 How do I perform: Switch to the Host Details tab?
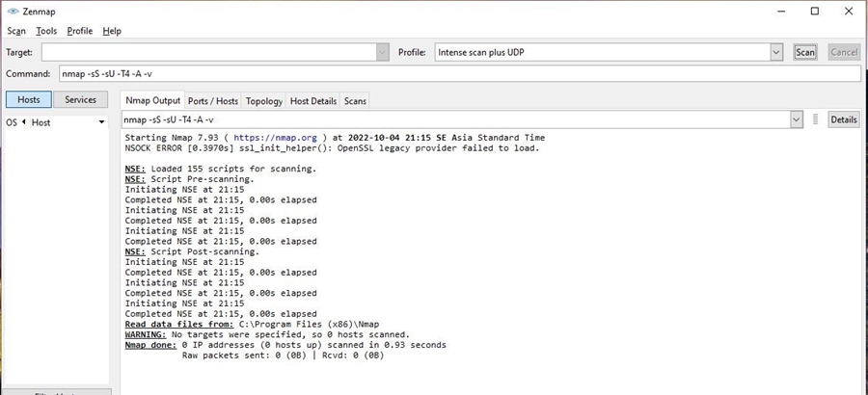[x=313, y=101]
